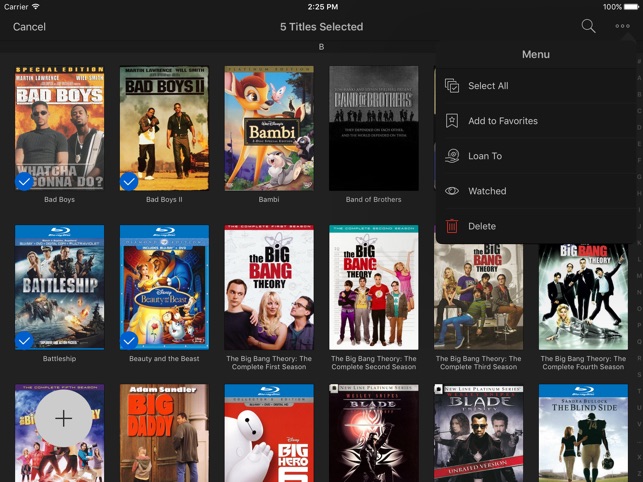Click the Bad Boys title label

59,199
